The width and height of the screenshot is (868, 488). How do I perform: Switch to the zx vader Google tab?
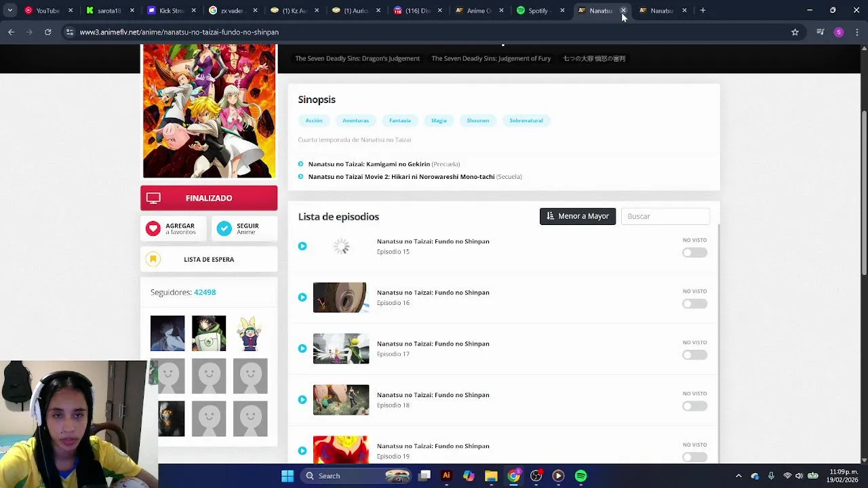pos(232,10)
